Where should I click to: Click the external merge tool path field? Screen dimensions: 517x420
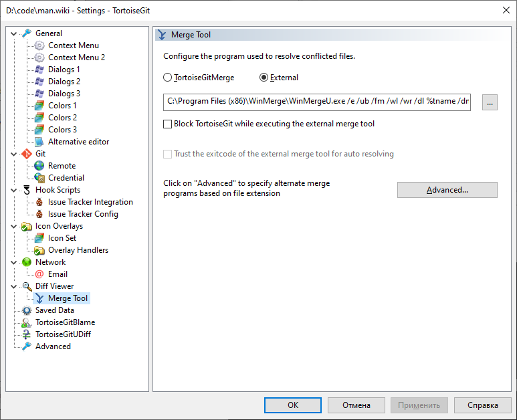click(x=317, y=102)
